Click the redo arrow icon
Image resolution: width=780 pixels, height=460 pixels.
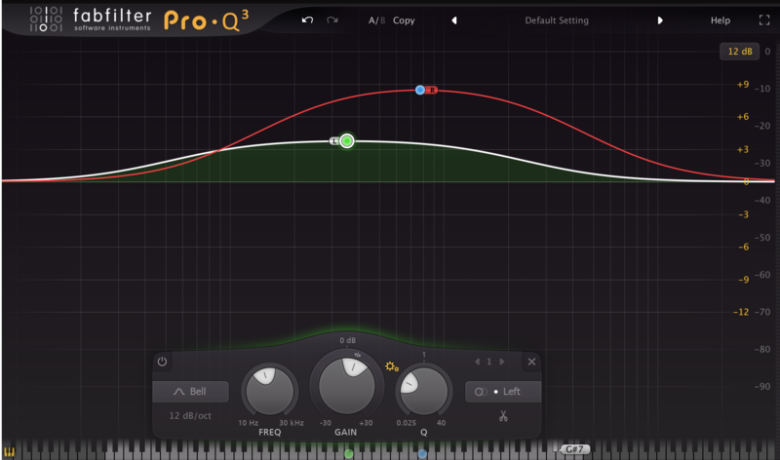click(x=332, y=20)
